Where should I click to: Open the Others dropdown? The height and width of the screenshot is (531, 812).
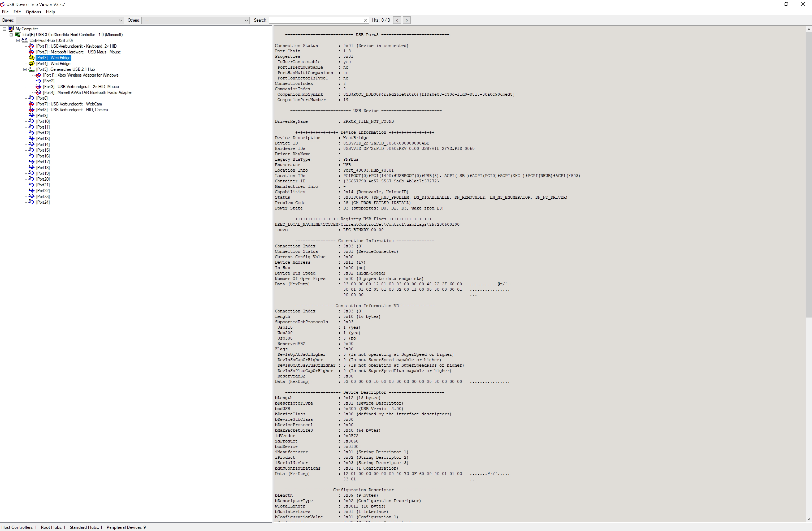click(246, 20)
